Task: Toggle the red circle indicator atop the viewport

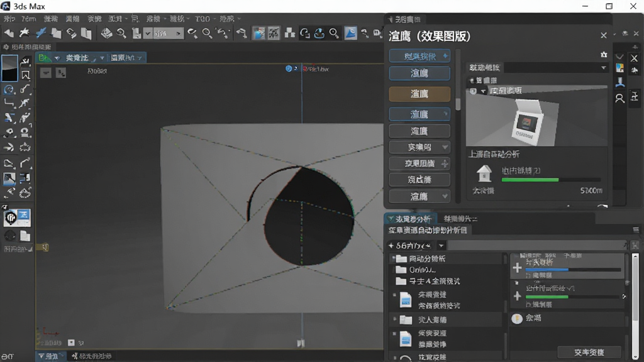Action: (x=305, y=69)
